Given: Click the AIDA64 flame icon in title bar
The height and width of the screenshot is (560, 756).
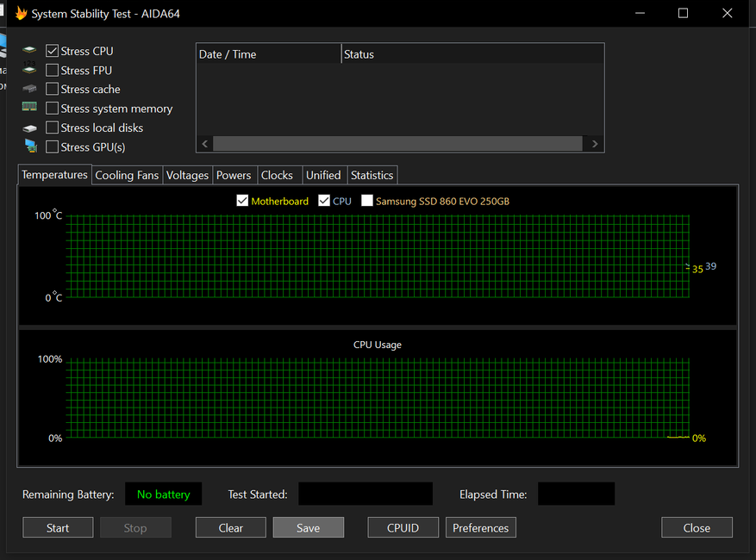Looking at the screenshot, I should coord(21,14).
